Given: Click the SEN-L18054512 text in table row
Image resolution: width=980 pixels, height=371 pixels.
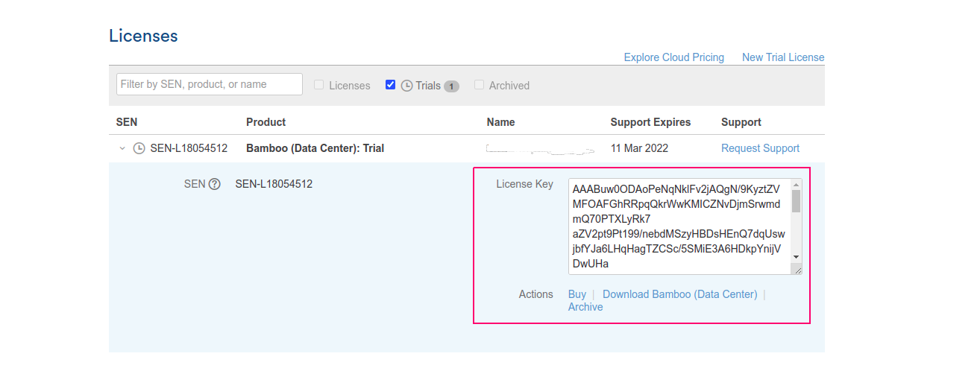Looking at the screenshot, I should tap(189, 148).
